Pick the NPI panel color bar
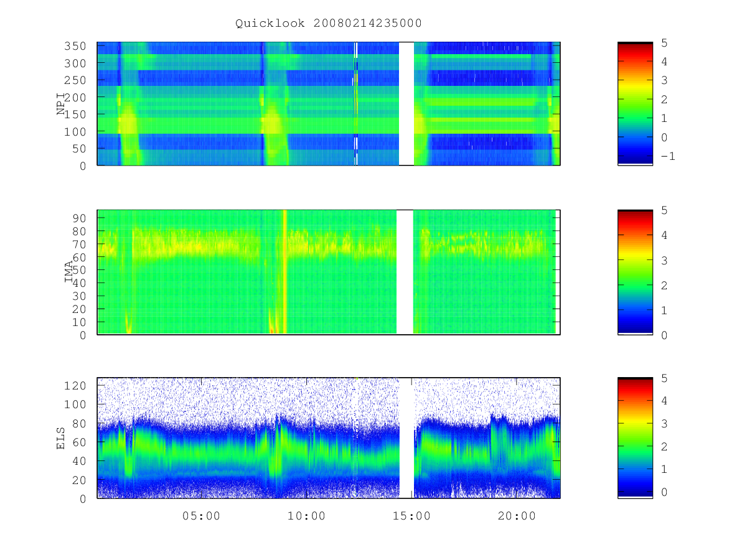The height and width of the screenshot is (560, 747). [635, 103]
